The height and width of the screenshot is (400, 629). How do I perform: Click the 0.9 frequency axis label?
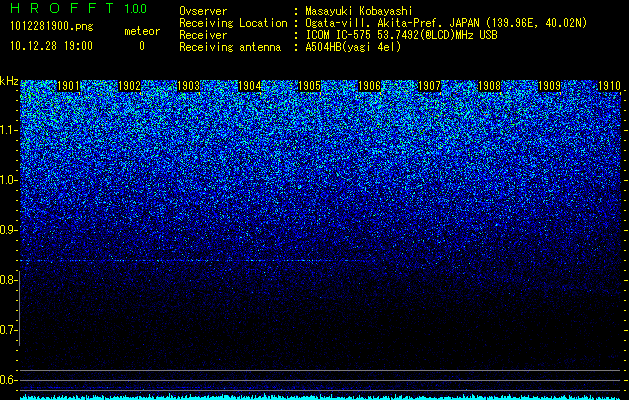point(9,230)
